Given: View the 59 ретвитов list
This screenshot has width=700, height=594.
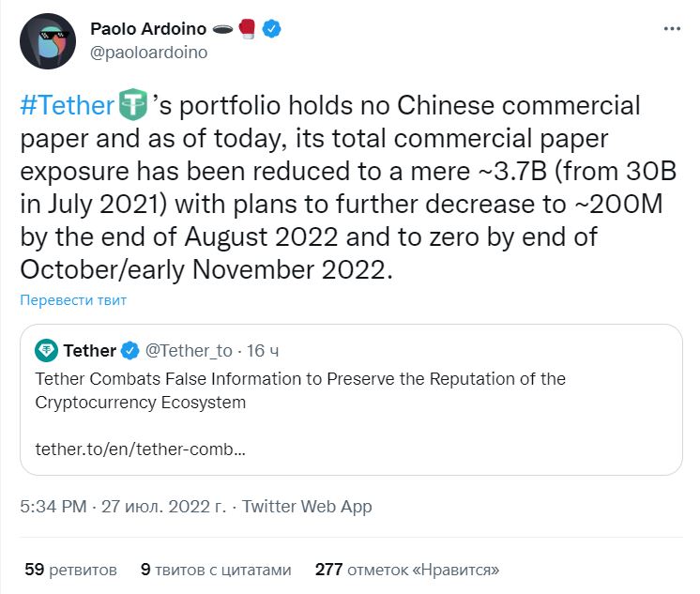Looking at the screenshot, I should (70, 570).
